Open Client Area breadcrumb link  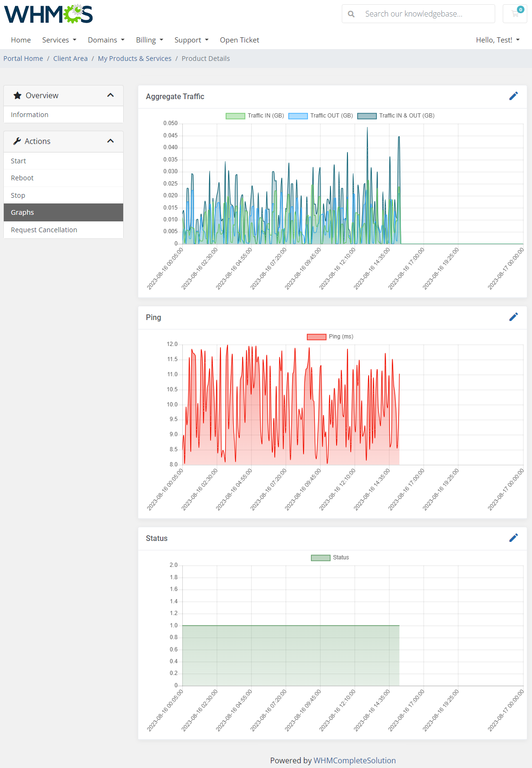coord(70,59)
